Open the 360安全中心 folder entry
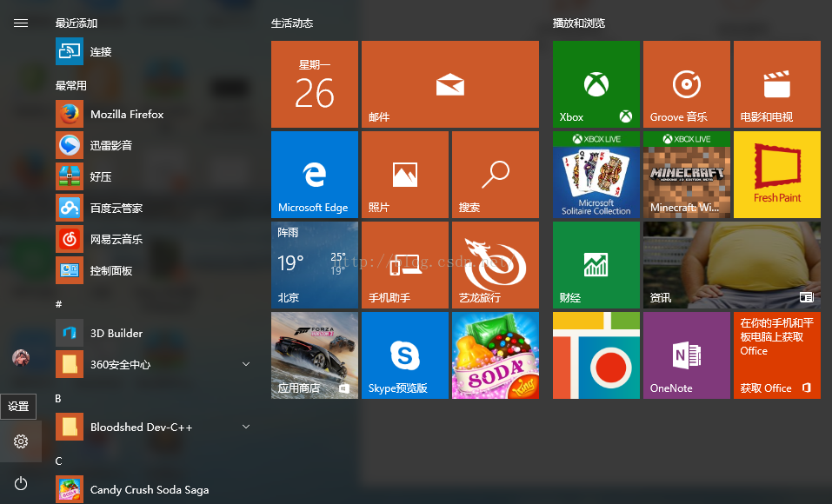832x504 pixels. (x=154, y=364)
